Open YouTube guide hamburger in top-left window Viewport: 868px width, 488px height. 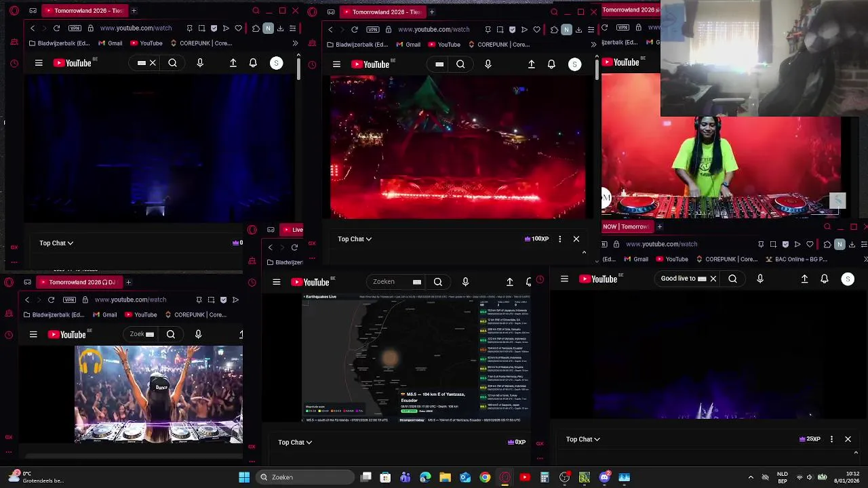[39, 63]
